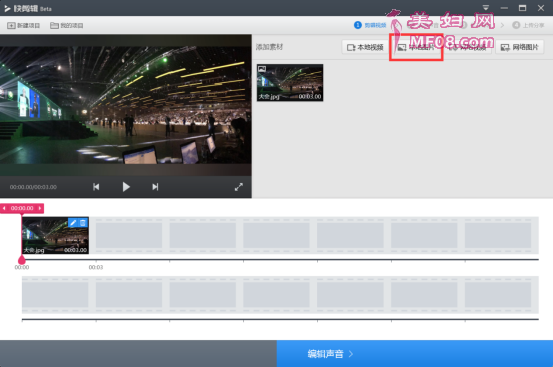Play the preview video
The width and height of the screenshot is (553, 367).
pos(126,187)
